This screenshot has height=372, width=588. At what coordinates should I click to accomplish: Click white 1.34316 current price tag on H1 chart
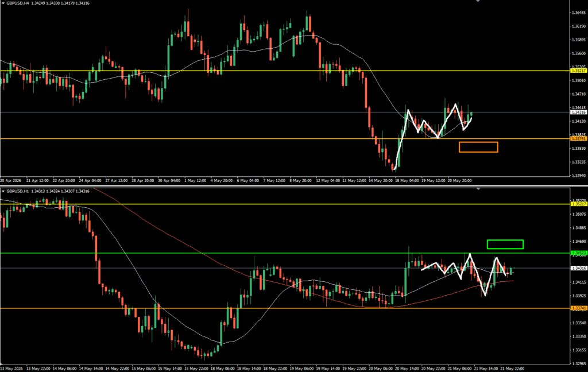pyautogui.click(x=578, y=268)
